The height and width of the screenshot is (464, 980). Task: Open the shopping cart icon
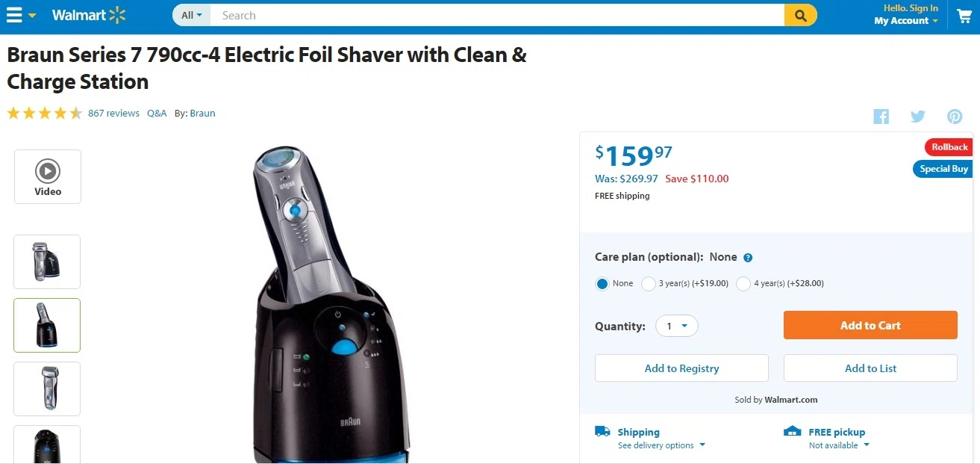[x=964, y=16]
